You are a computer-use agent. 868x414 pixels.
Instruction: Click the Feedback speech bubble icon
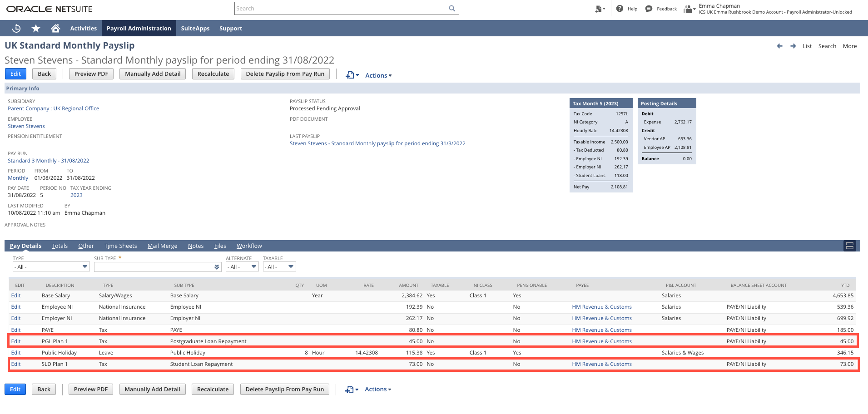(649, 8)
